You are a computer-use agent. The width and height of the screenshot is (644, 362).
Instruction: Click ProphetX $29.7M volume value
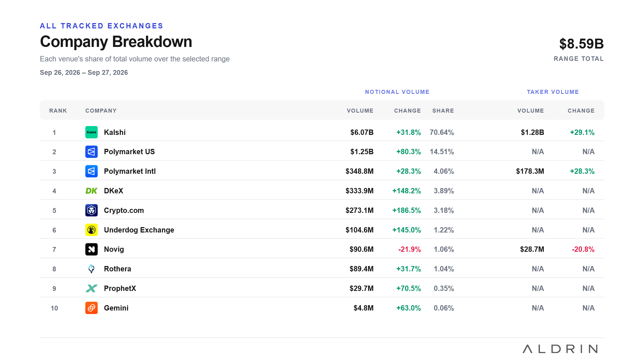[361, 289]
